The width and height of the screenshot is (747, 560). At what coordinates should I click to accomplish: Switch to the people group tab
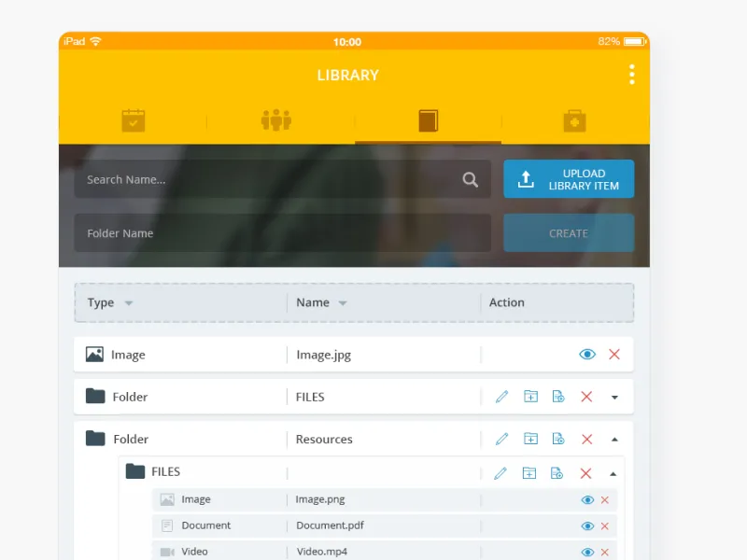pyautogui.click(x=276, y=120)
